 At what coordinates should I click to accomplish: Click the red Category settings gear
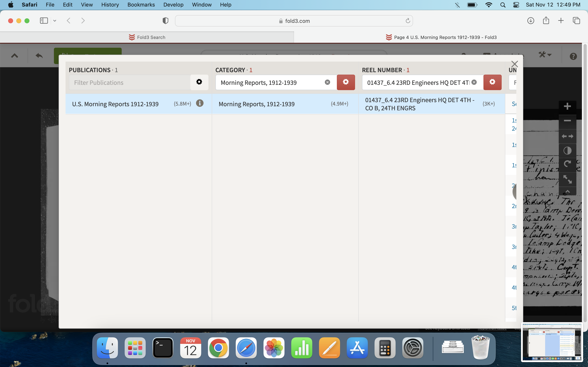[x=345, y=82]
